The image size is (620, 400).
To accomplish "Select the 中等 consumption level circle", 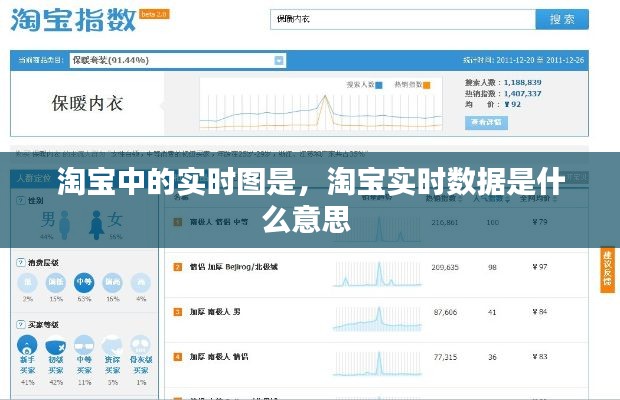I will pos(84,283).
